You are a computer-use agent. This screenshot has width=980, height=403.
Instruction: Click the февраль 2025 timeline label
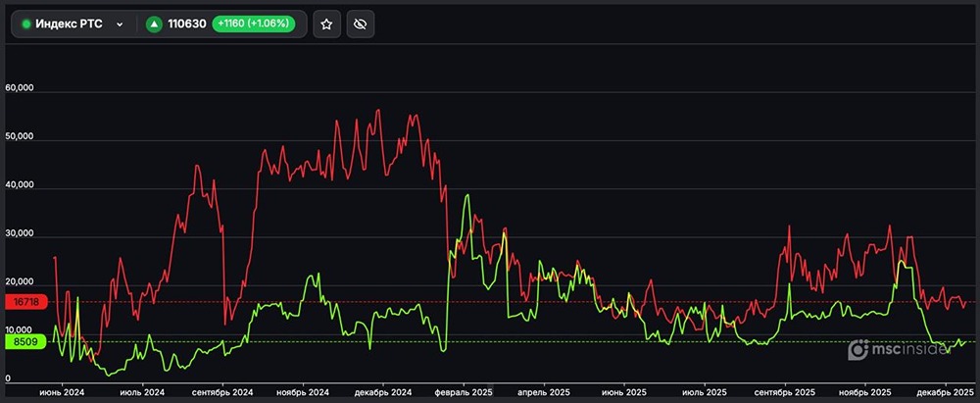pos(464,392)
